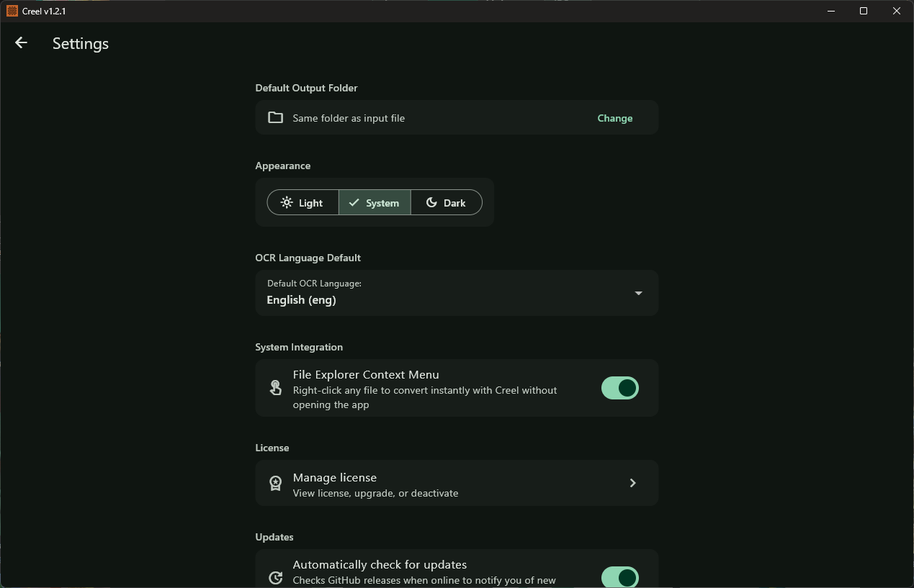Click 'Creel v1.2.1' window title
This screenshot has height=588, width=914.
click(x=44, y=11)
